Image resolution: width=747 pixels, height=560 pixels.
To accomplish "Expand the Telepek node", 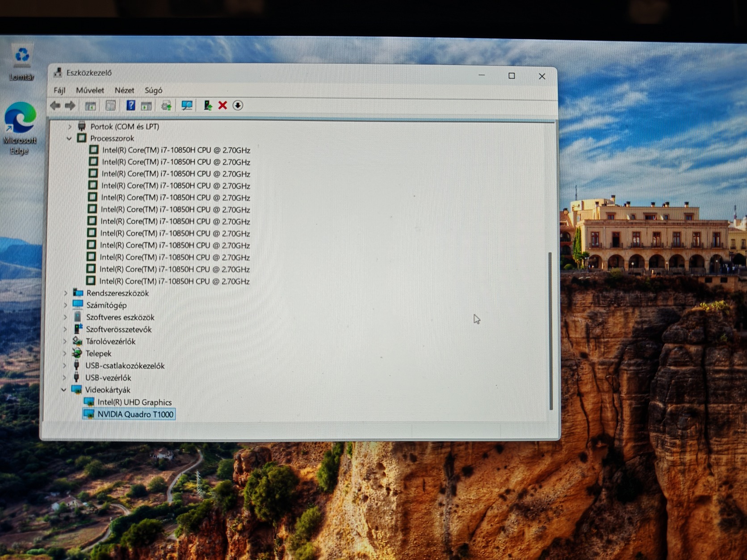I will 64,354.
